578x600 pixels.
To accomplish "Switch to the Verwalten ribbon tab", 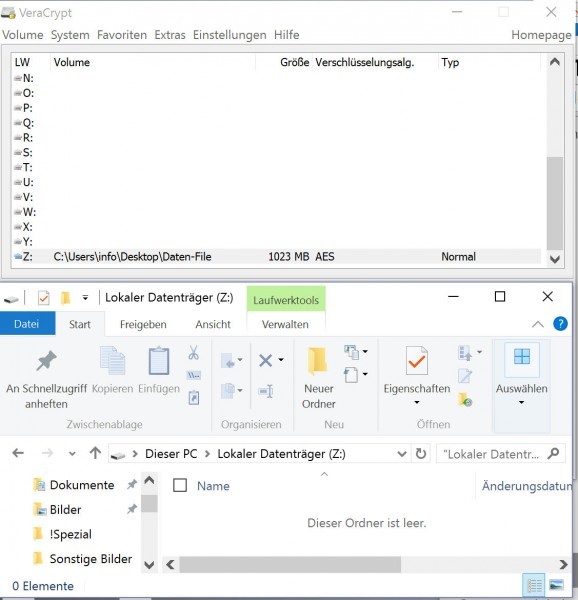I will pyautogui.click(x=285, y=324).
